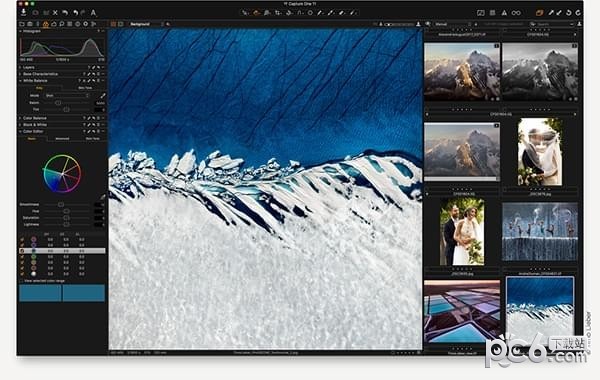Toggle the purple color range checkbox
The width and height of the screenshot is (600, 380).
[x=22, y=245]
